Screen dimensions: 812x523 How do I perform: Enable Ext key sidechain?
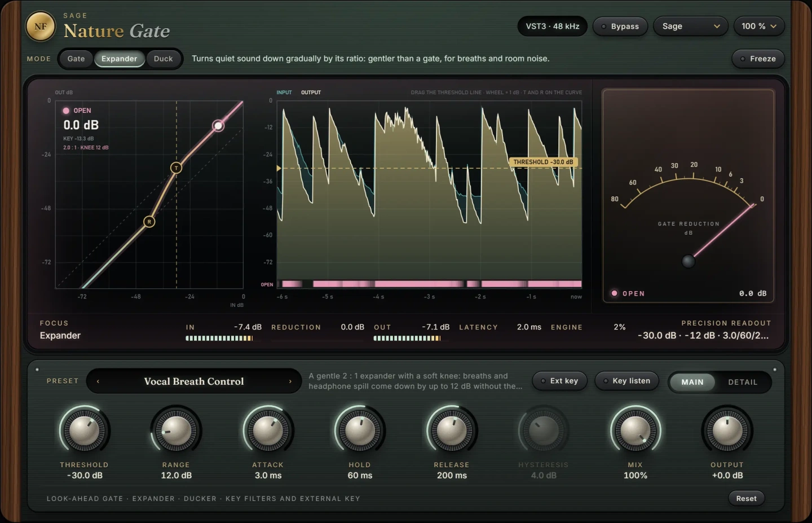point(559,381)
